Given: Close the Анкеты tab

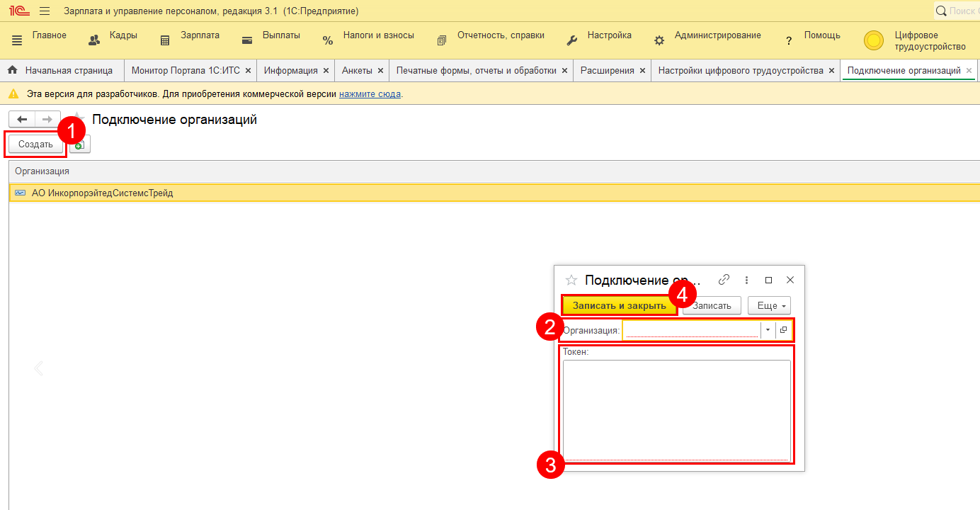Looking at the screenshot, I should [380, 71].
